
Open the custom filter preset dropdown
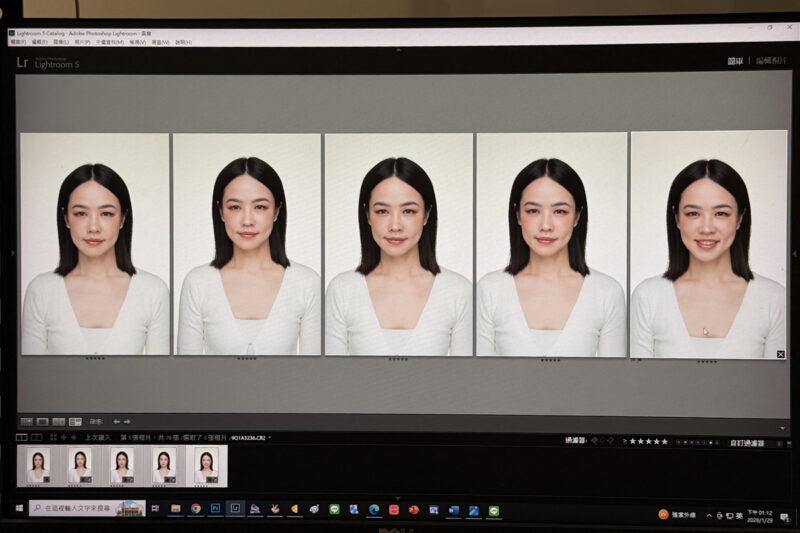coord(746,442)
